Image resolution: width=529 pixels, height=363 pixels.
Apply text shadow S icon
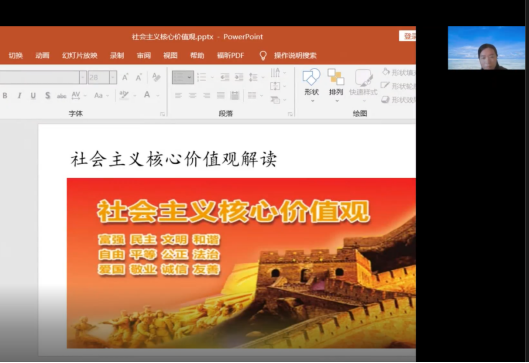click(x=48, y=95)
